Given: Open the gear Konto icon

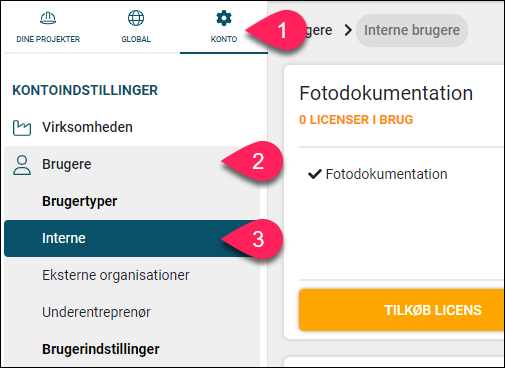Looking at the screenshot, I should click(224, 18).
